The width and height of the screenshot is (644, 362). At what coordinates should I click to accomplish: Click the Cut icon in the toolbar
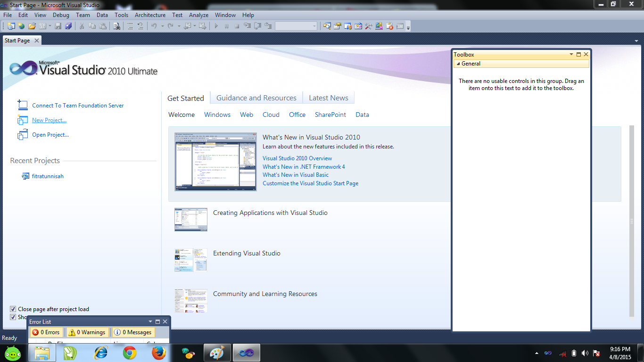pyautogui.click(x=81, y=26)
